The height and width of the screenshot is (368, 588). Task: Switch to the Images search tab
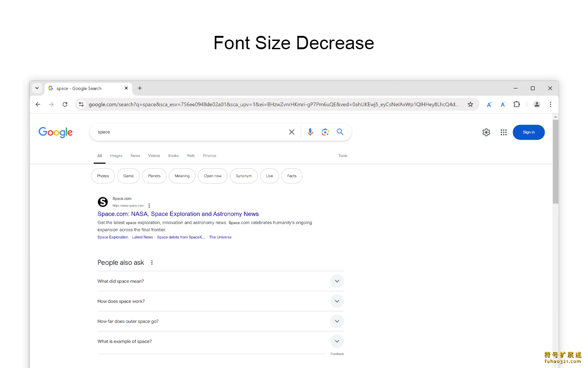point(116,156)
